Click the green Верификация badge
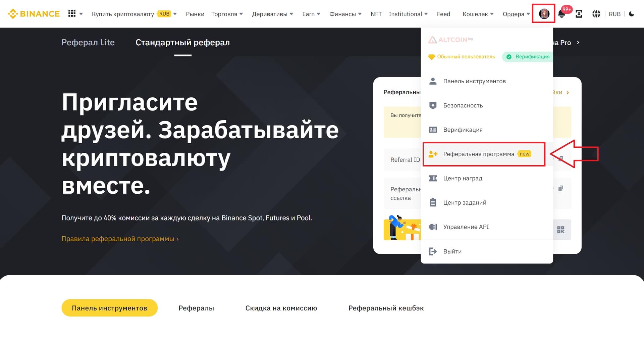The image size is (644, 339). [528, 57]
